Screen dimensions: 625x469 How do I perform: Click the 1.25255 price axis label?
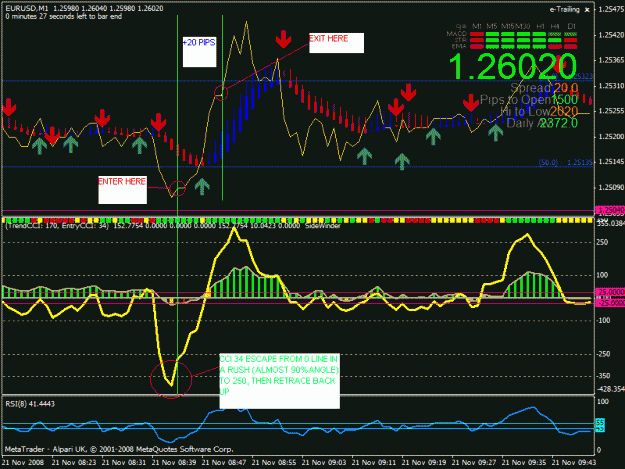click(610, 111)
